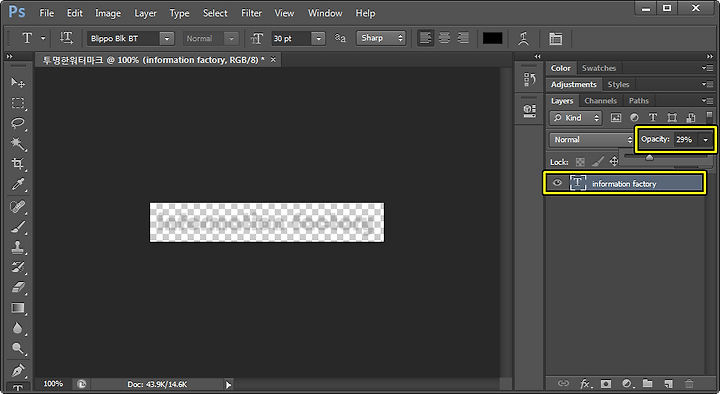
Task: Switch to the Swatches tab
Action: pos(599,68)
